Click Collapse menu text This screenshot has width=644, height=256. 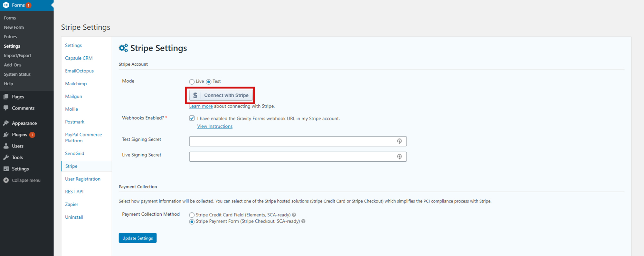[26, 180]
